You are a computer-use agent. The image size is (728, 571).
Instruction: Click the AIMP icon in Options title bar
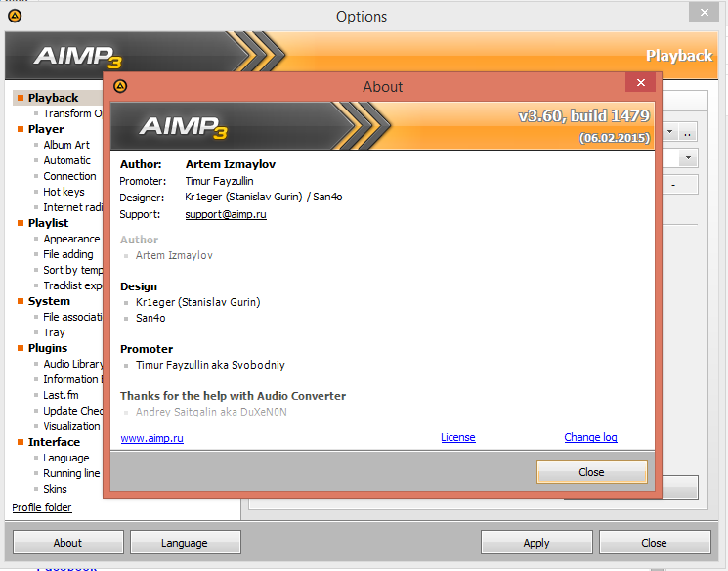[x=15, y=16]
